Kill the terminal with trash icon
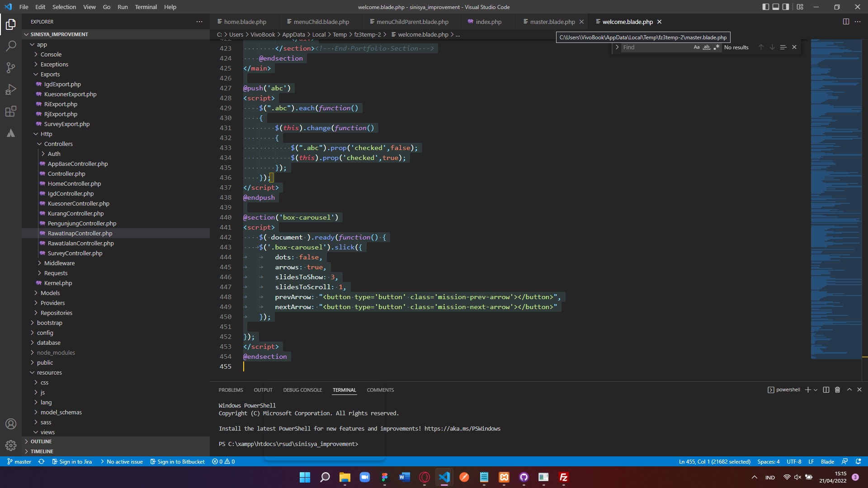The height and width of the screenshot is (488, 868). pos(837,389)
